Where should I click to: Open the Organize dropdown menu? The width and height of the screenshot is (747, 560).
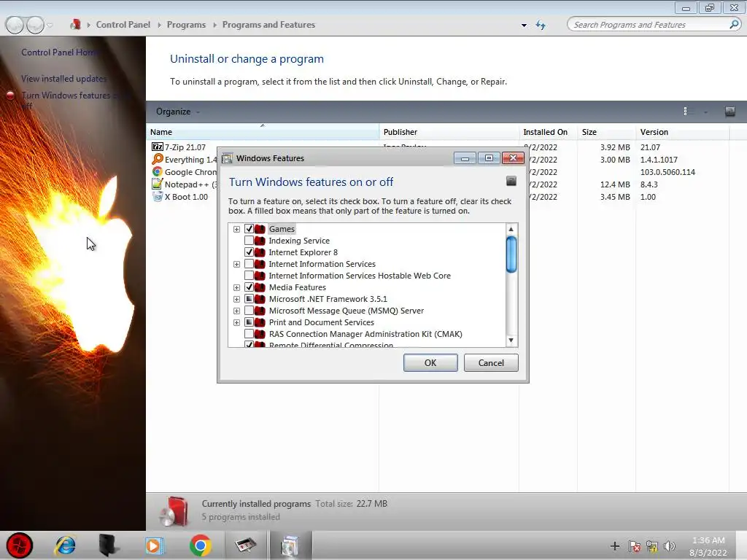click(x=178, y=112)
